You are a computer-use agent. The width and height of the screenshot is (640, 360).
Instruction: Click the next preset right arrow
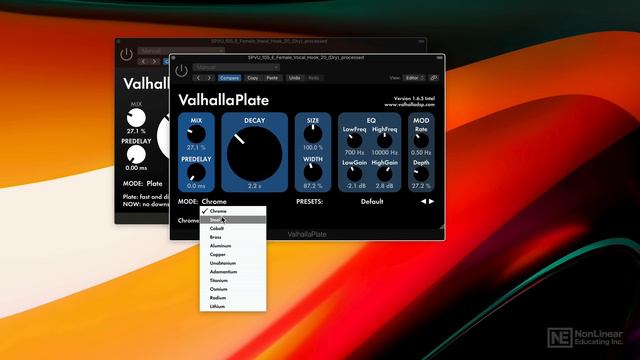point(431,202)
